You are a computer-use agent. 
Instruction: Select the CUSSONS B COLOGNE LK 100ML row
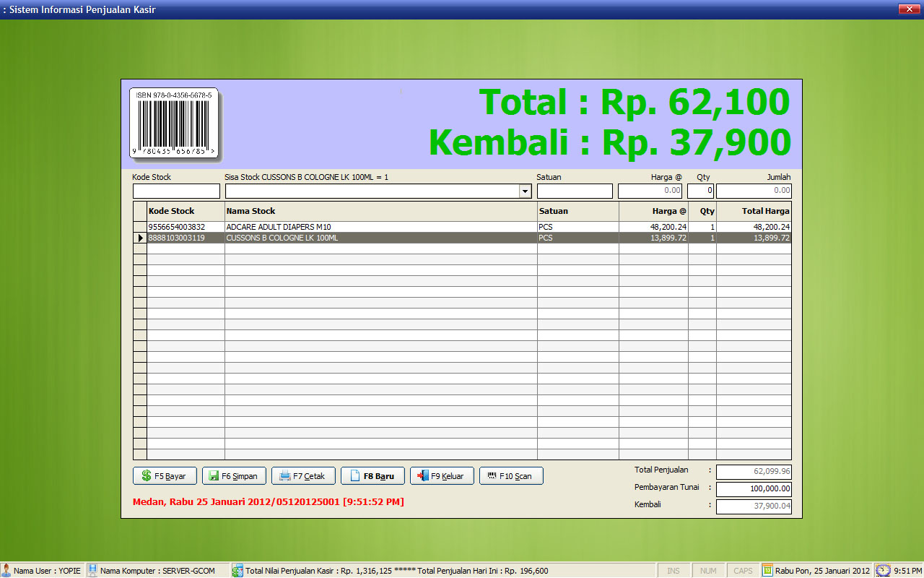pyautogui.click(x=380, y=238)
